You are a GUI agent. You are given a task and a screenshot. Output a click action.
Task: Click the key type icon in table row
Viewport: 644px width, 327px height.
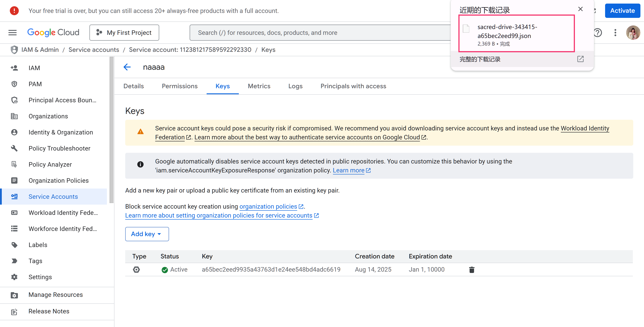[136, 270]
